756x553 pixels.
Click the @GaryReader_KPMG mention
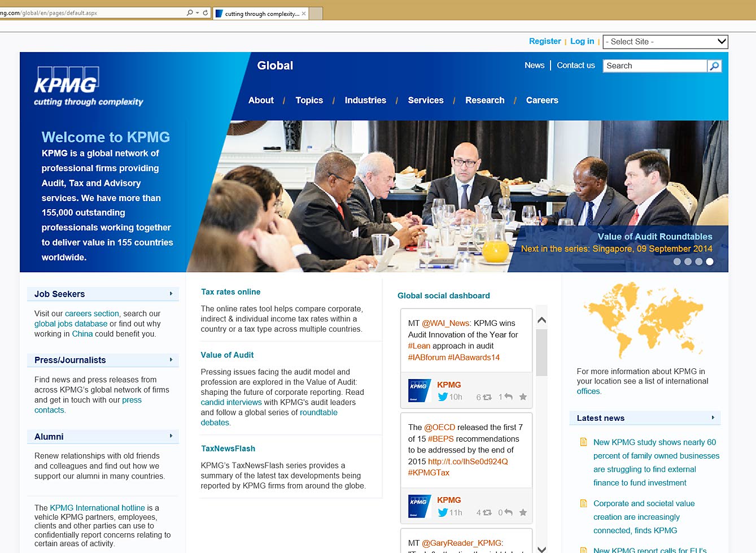pyautogui.click(x=462, y=543)
